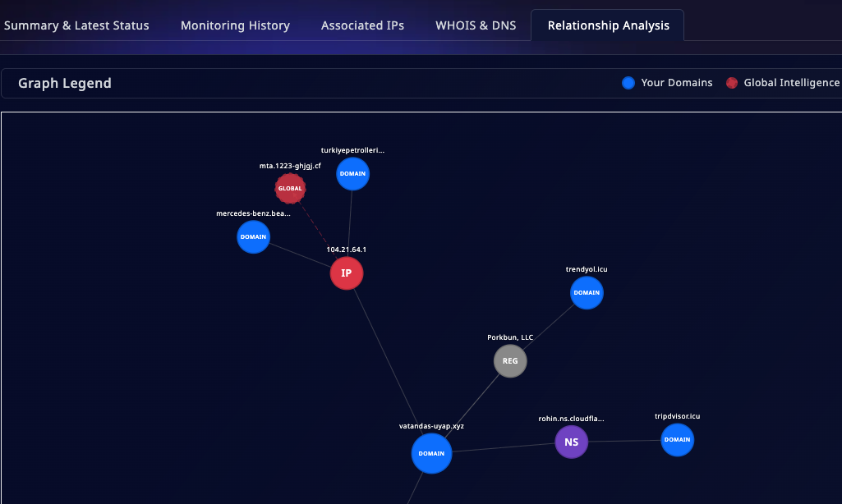Viewport: 842px width, 504px height.
Task: Click the Your Domains legend label
Action: pos(677,83)
